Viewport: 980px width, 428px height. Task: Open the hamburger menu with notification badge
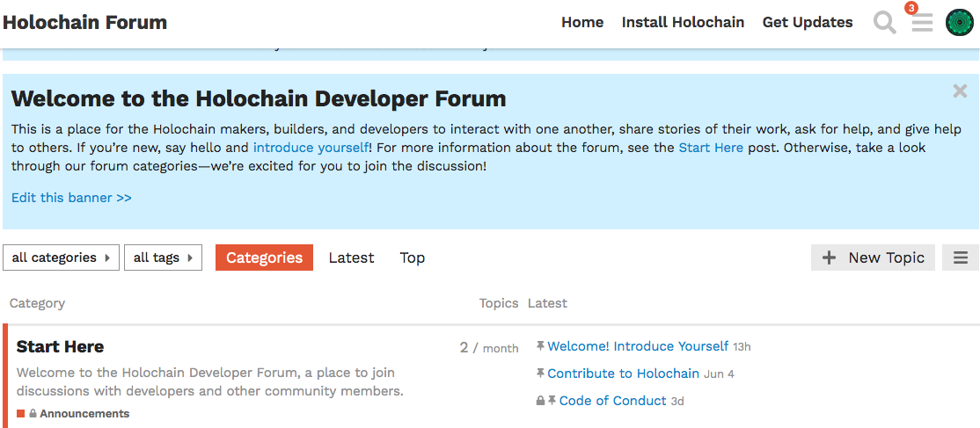point(922,23)
